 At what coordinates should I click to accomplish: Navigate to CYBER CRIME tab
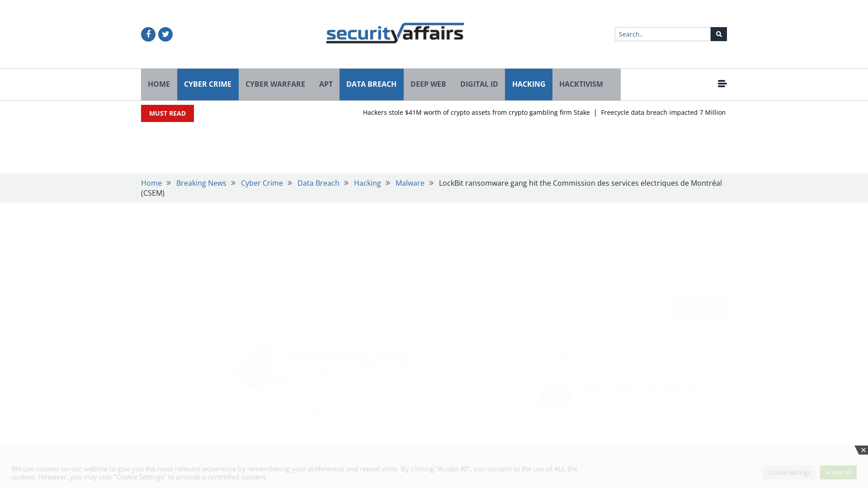click(x=208, y=84)
